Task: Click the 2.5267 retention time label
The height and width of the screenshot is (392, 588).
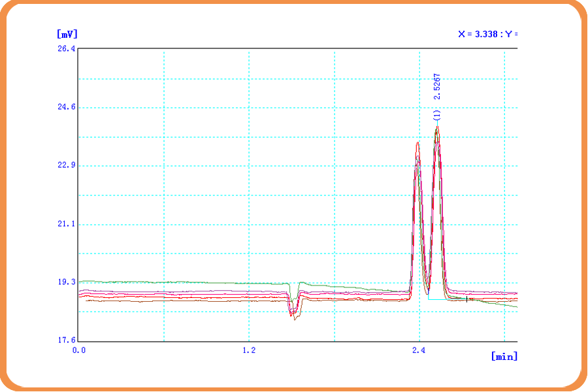Action: 437,86
